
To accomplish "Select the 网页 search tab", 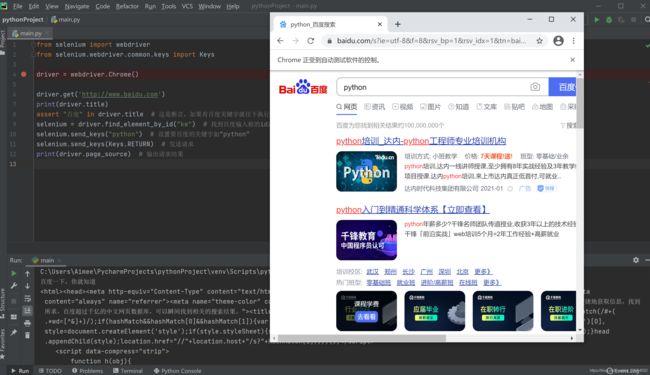I will click(347, 107).
